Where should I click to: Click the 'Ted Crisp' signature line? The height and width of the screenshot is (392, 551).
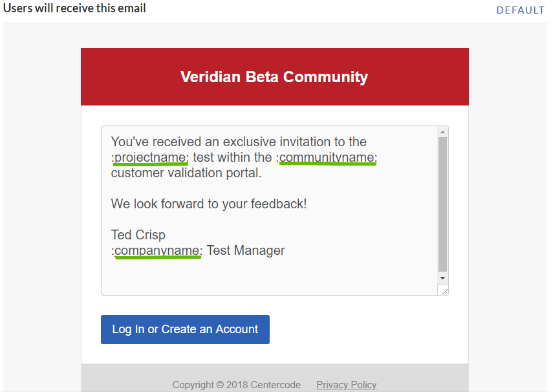coord(138,235)
